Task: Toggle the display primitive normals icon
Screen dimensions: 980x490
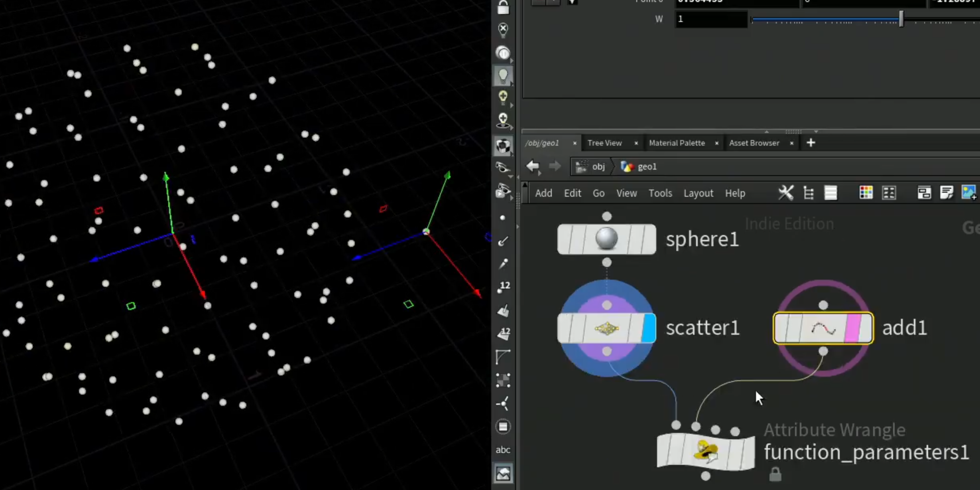Action: coord(503,310)
